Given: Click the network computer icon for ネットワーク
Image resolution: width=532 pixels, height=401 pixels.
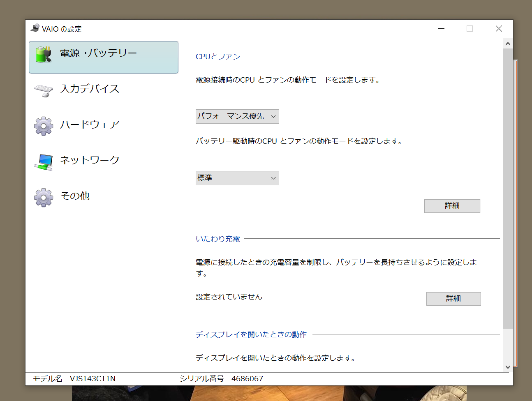Looking at the screenshot, I should 43,161.
